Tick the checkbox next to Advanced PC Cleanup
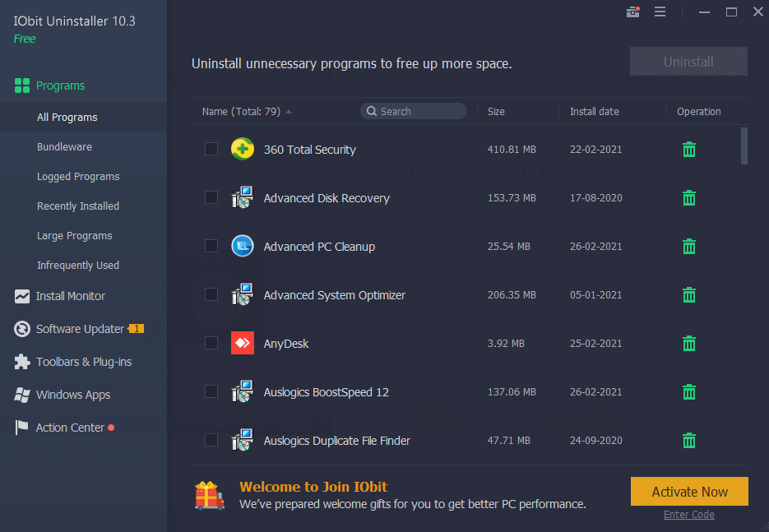 click(211, 246)
